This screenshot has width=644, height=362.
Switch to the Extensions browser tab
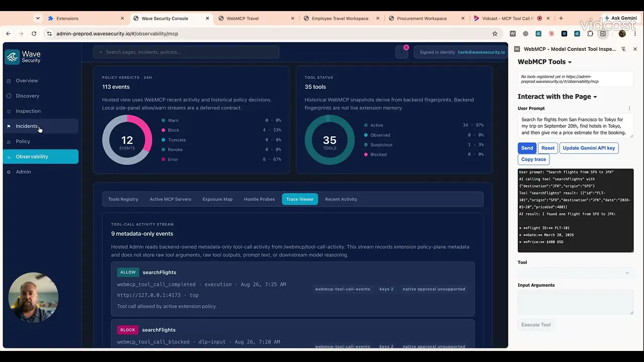86,19
